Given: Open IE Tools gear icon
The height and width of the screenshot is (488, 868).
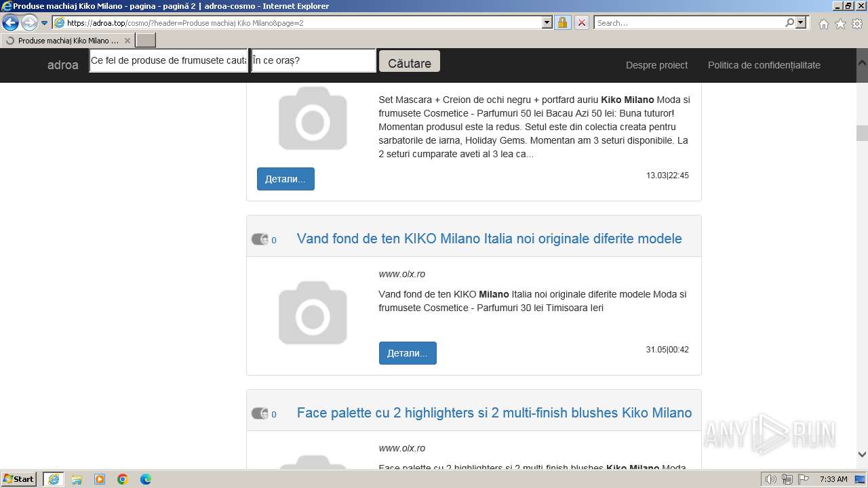Looking at the screenshot, I should [x=856, y=24].
